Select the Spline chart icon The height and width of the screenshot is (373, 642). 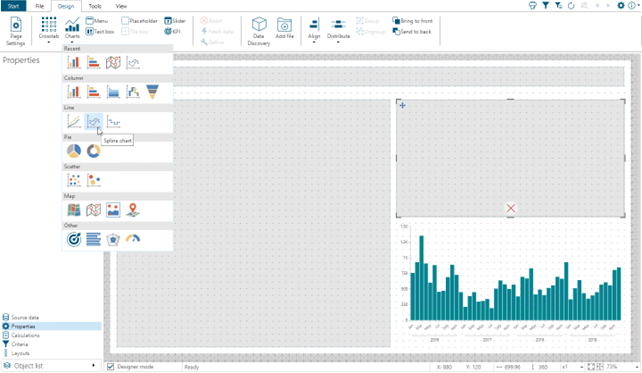[x=93, y=122]
